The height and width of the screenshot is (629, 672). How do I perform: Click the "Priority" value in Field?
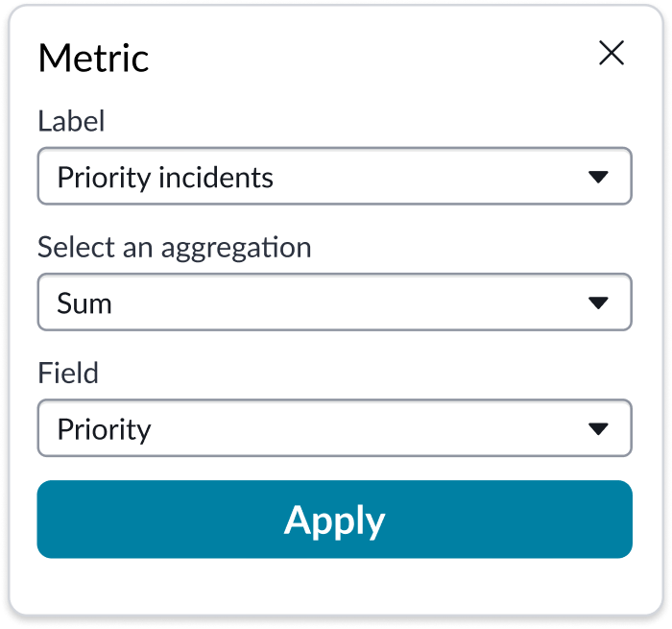point(104,429)
